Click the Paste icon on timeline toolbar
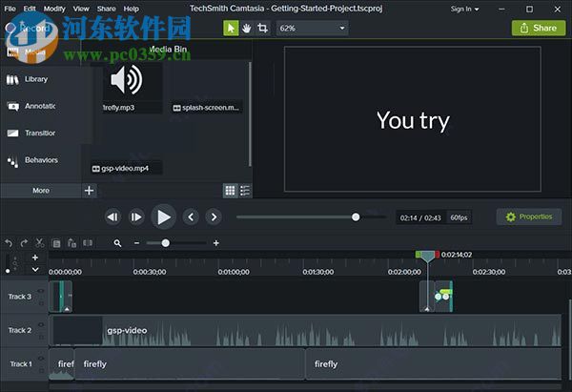This screenshot has width=572, height=392. (71, 243)
